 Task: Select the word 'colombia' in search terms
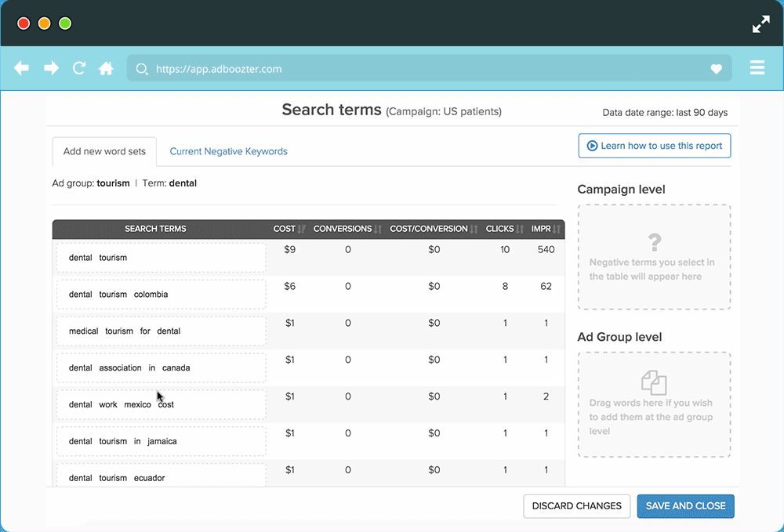click(x=151, y=295)
